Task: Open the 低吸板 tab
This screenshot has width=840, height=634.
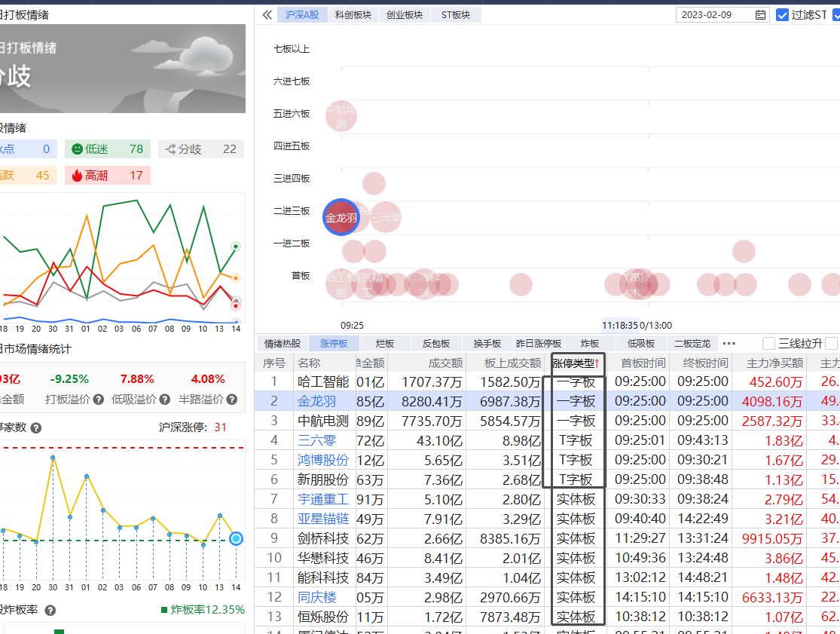Action: pos(641,344)
